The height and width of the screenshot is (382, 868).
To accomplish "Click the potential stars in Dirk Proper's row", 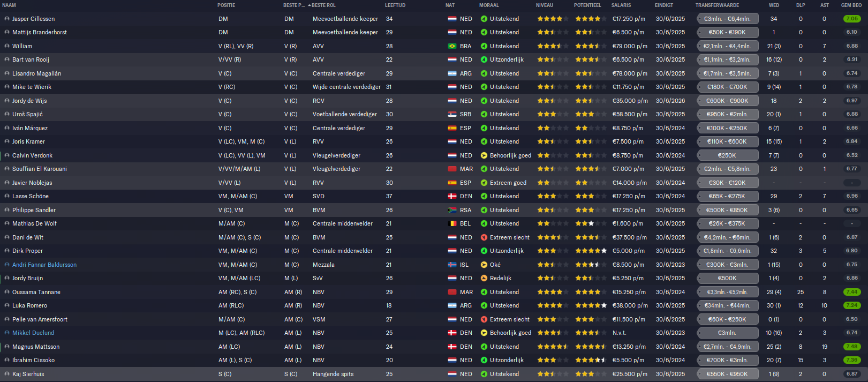I will pyautogui.click(x=591, y=251).
